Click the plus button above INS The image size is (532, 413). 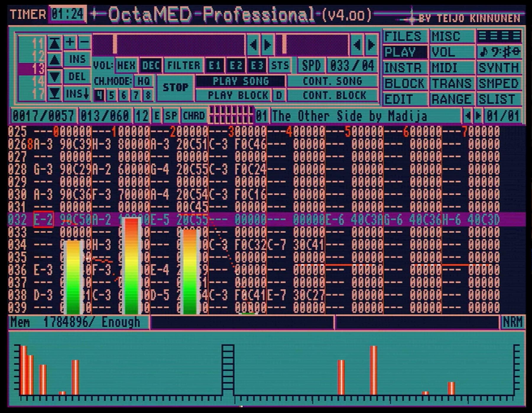click(70, 42)
